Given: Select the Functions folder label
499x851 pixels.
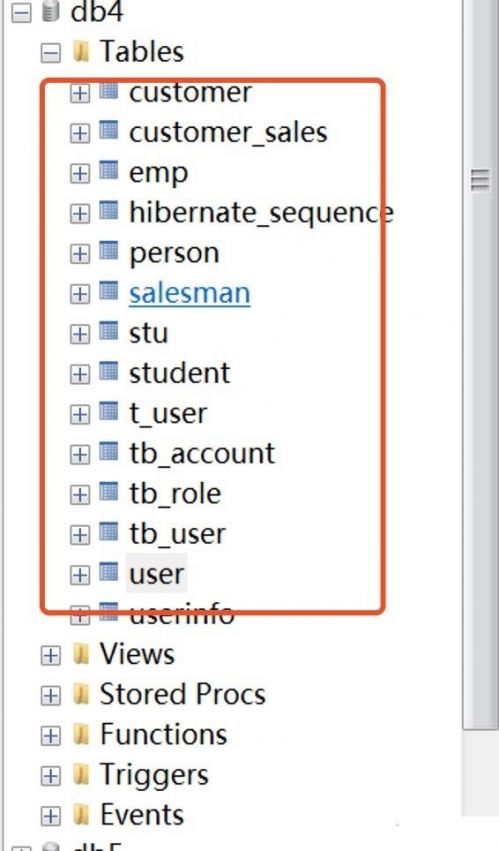Looking at the screenshot, I should (x=163, y=735).
